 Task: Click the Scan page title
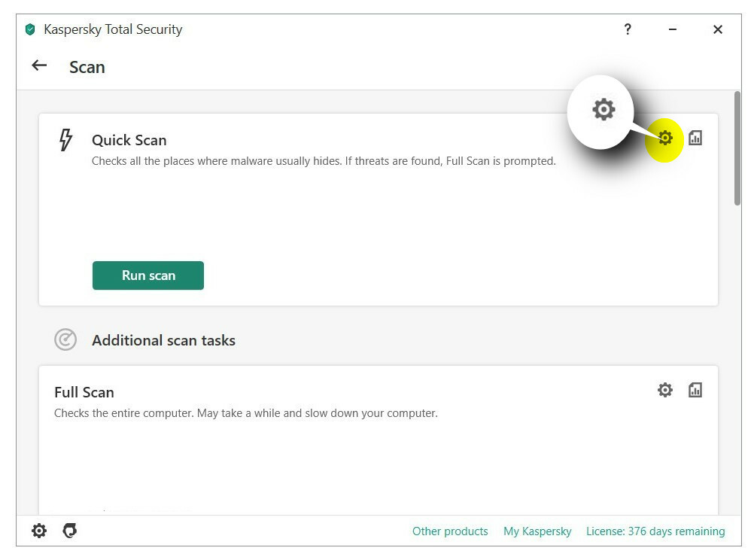click(x=87, y=67)
